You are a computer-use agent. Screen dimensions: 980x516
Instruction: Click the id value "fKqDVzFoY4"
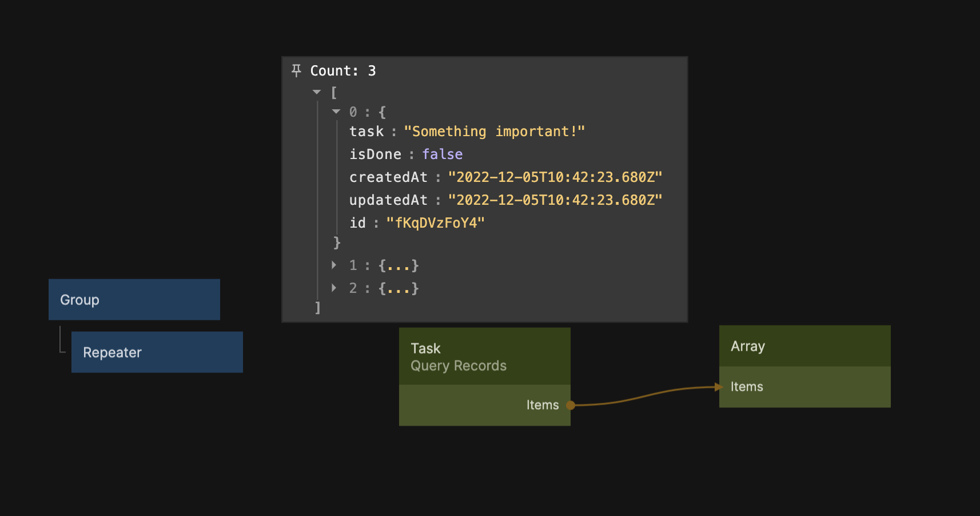click(435, 223)
